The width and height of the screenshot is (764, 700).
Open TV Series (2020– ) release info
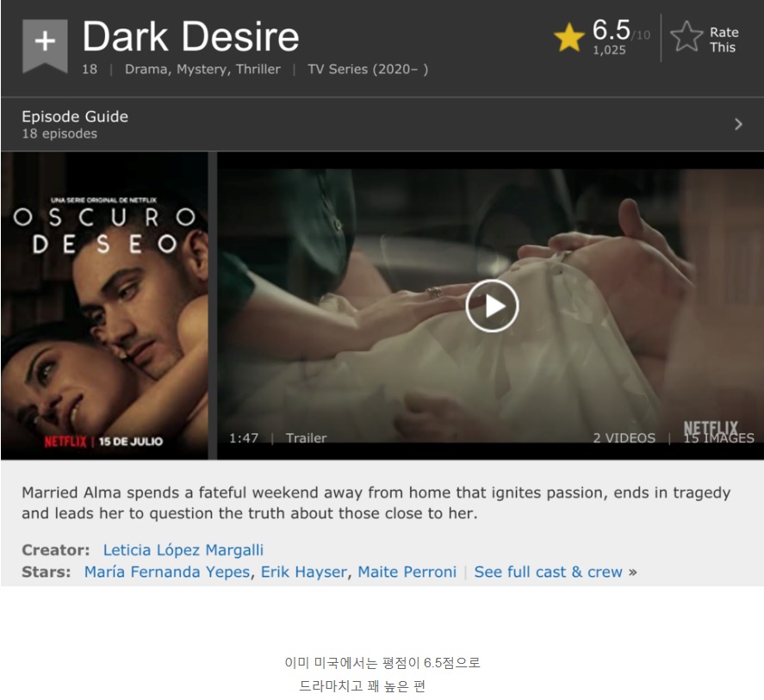[x=368, y=69]
